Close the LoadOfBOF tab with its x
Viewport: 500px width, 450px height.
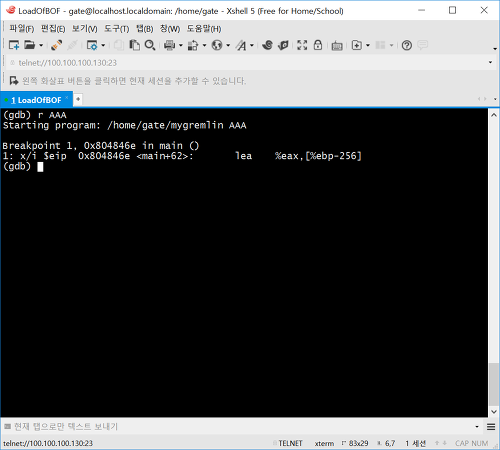point(67,98)
